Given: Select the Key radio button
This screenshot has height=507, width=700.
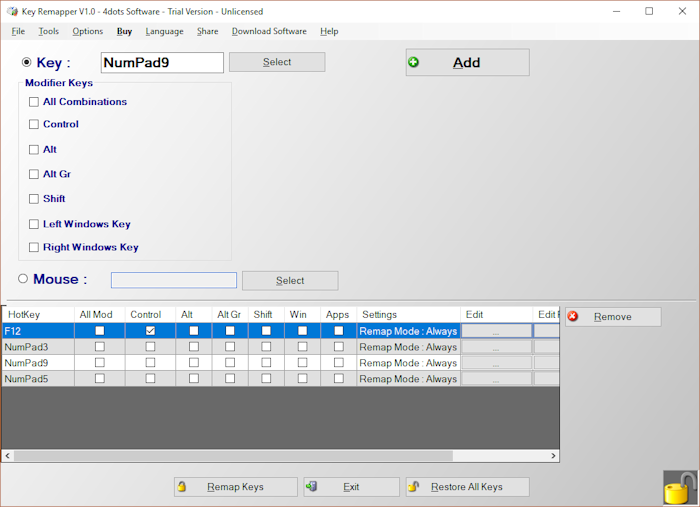Looking at the screenshot, I should [x=27, y=62].
